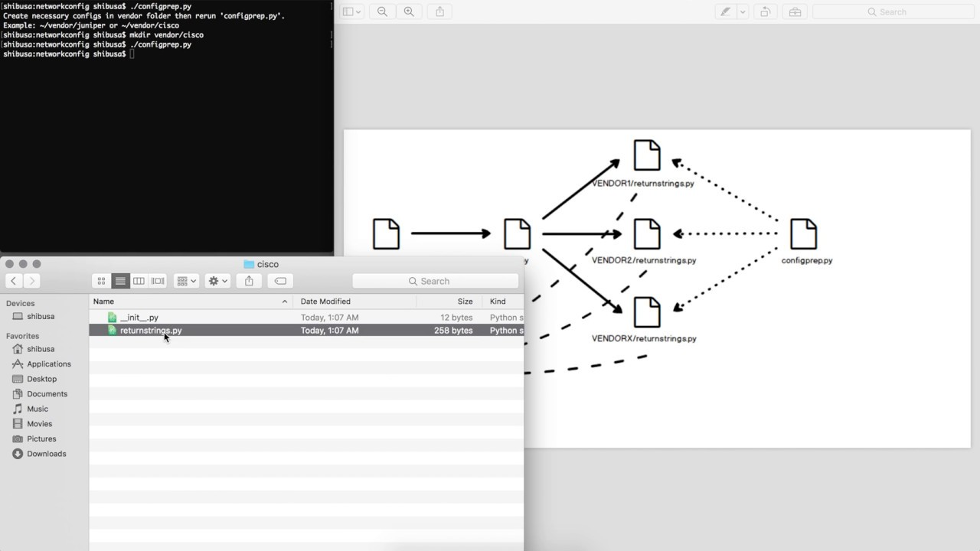This screenshot has height=551, width=980.
Task: Select Applications in the Finder sidebar
Action: 47,364
